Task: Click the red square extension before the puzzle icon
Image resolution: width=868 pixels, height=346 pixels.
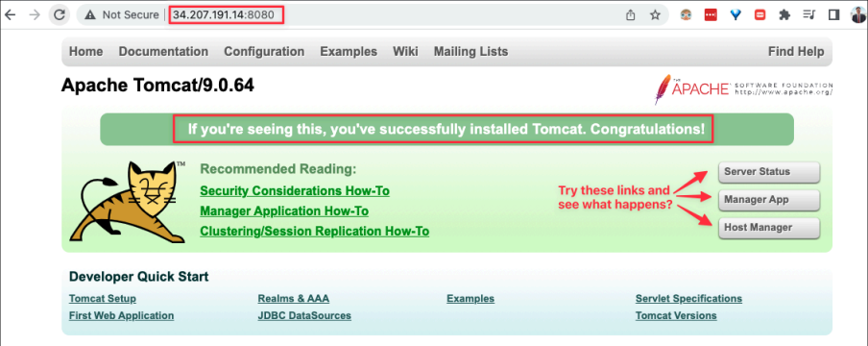Action: (x=760, y=15)
